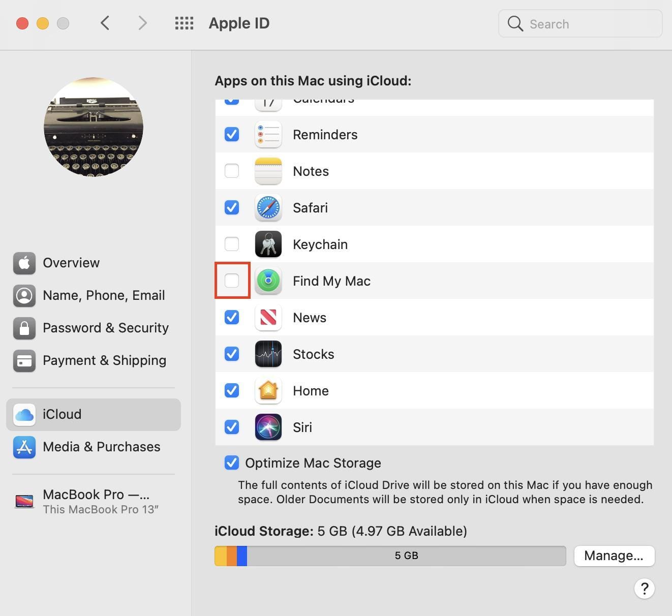
Task: Click 'iCloud Storage: 5 GB' text
Action: (341, 531)
